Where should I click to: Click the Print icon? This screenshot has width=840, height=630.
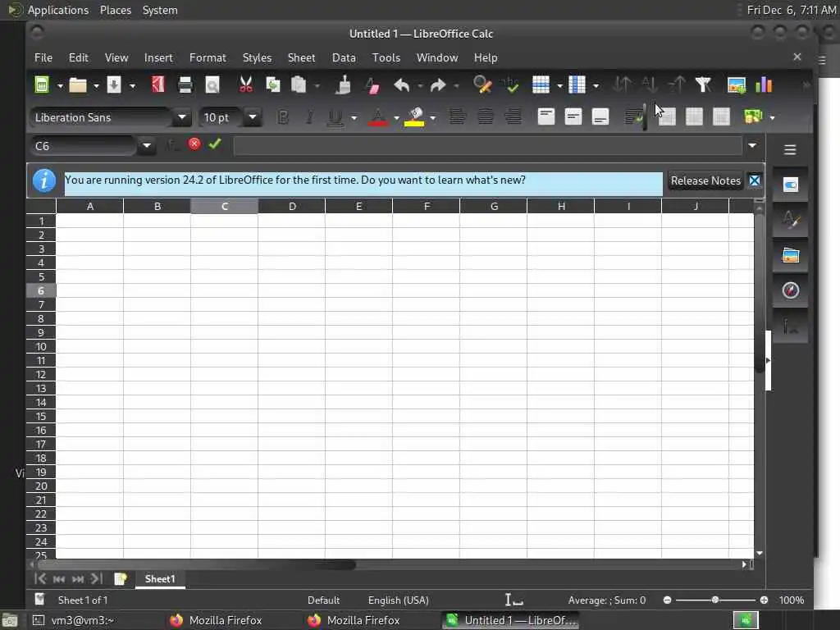(x=185, y=84)
